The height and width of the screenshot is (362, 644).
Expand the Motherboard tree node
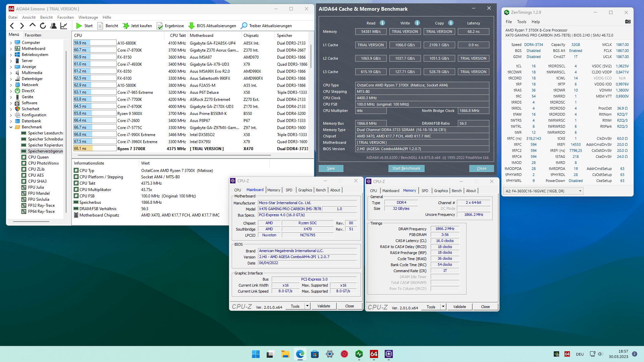click(x=11, y=49)
